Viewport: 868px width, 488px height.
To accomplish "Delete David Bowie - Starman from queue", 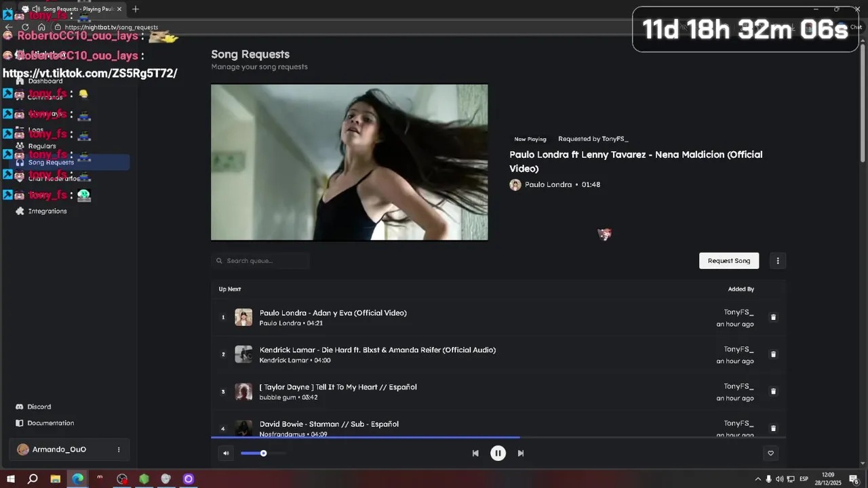I will click(x=773, y=428).
